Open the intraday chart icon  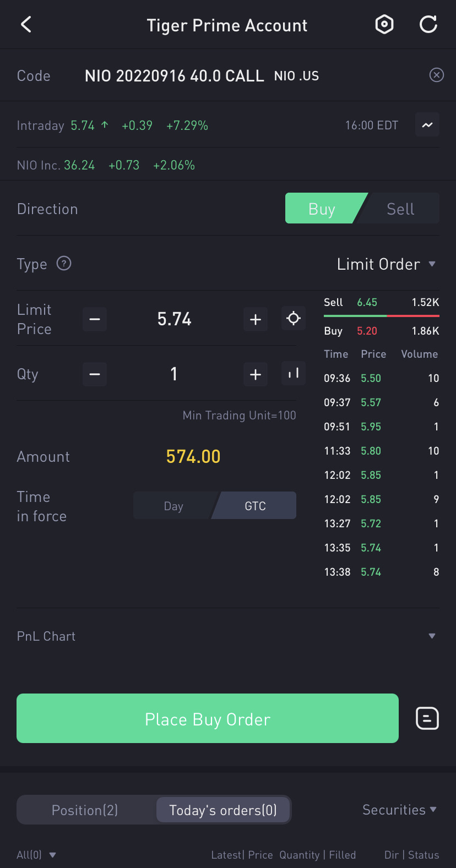pos(427,125)
